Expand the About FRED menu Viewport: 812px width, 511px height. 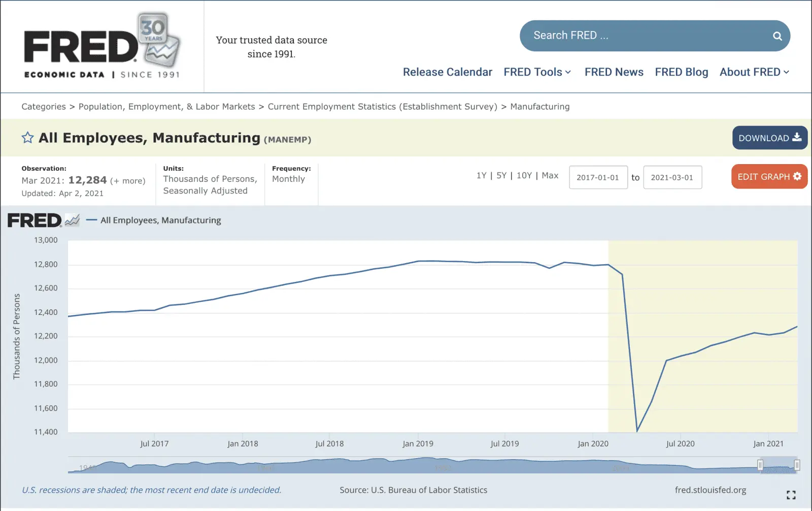coord(754,72)
